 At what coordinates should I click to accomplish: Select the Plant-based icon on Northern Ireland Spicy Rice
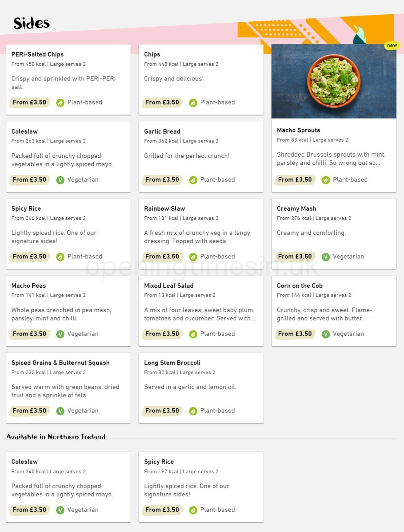tap(193, 510)
